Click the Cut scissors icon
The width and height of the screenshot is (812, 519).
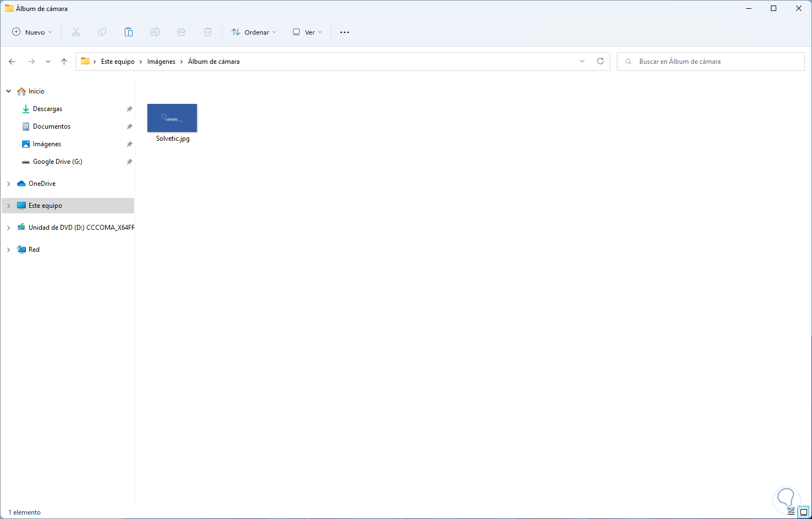coord(76,32)
